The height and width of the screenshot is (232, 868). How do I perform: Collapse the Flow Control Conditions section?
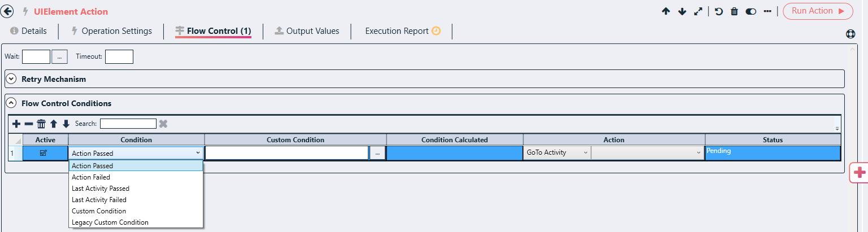[11, 103]
